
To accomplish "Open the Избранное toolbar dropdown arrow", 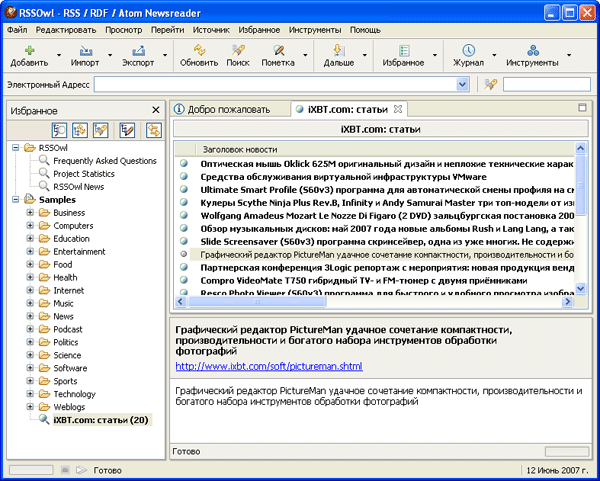I will [435, 55].
